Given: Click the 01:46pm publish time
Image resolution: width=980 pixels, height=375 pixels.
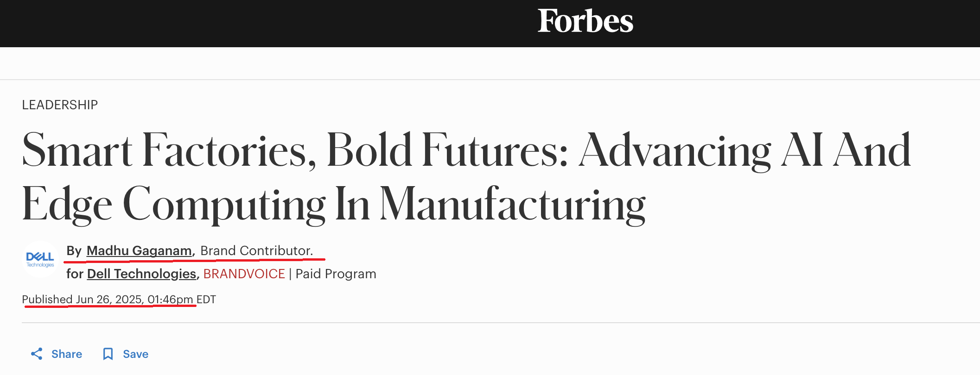Looking at the screenshot, I should (x=170, y=300).
